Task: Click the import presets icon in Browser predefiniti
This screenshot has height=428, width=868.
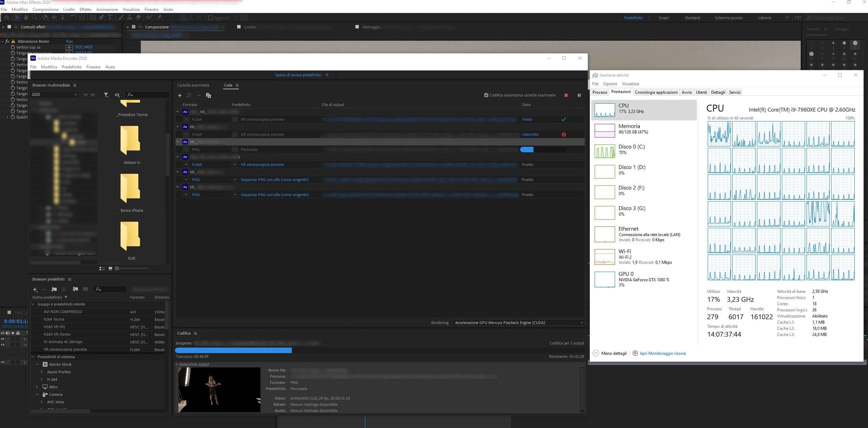Action: pyautogui.click(x=75, y=289)
